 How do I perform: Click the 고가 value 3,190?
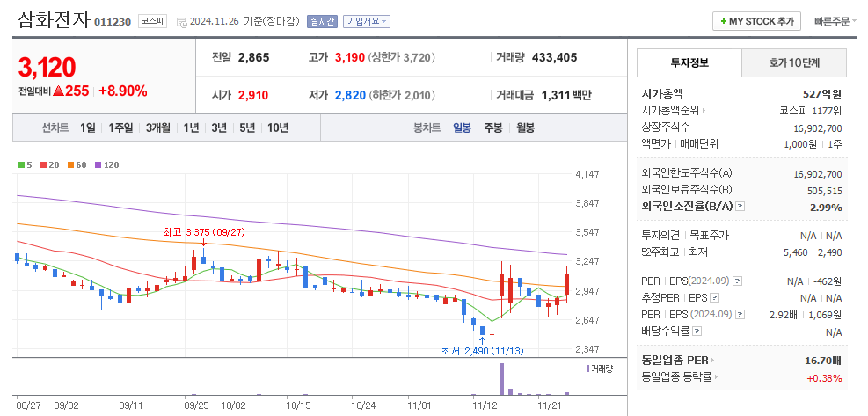[350, 57]
